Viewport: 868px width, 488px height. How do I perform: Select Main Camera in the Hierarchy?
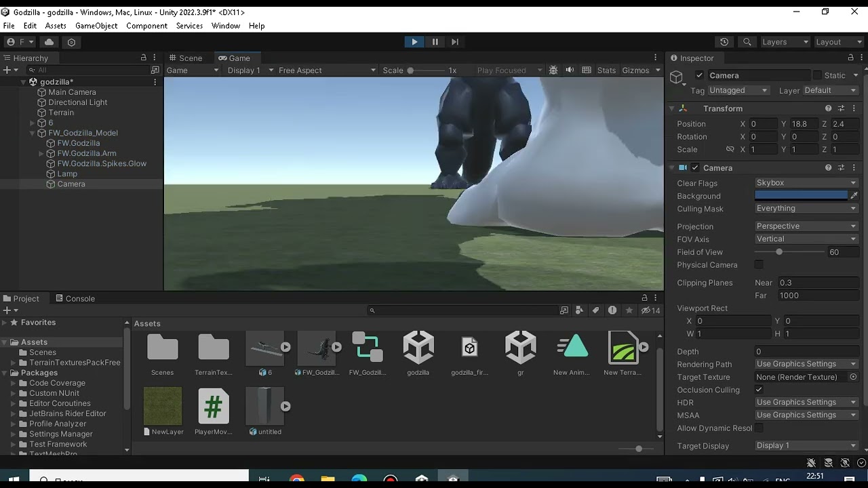72,92
